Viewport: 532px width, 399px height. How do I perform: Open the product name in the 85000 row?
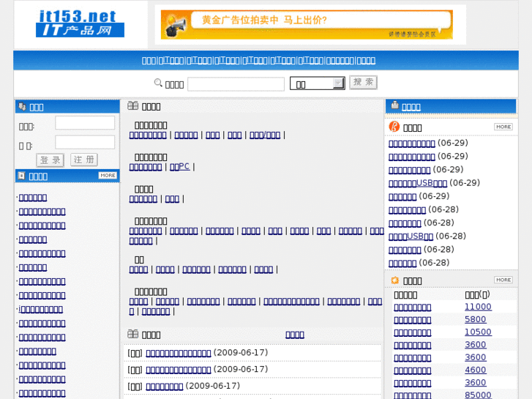point(413,395)
